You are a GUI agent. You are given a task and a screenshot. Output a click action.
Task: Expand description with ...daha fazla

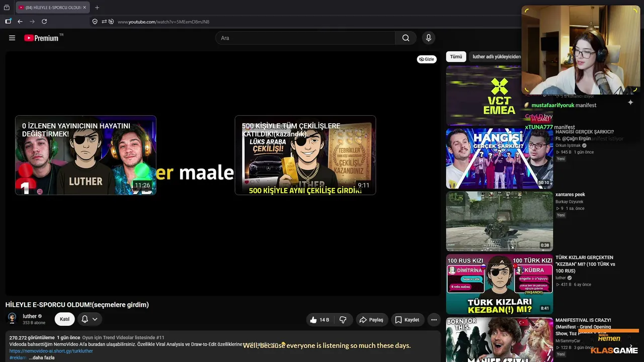click(x=41, y=357)
